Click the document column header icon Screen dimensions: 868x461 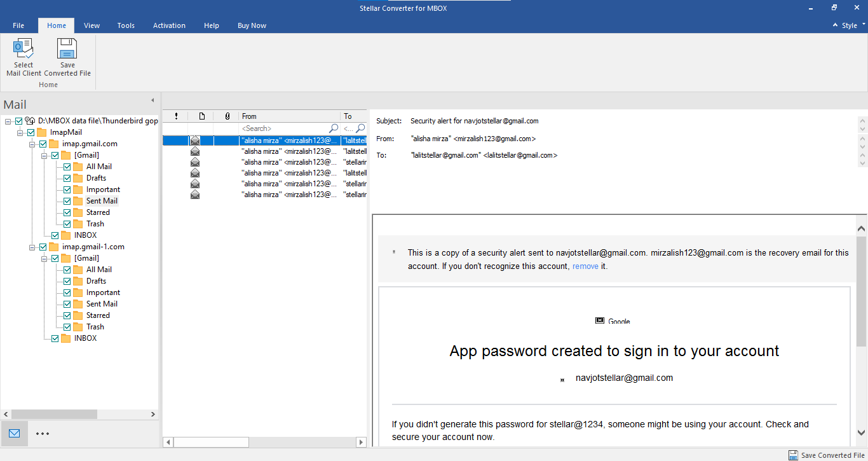[201, 116]
